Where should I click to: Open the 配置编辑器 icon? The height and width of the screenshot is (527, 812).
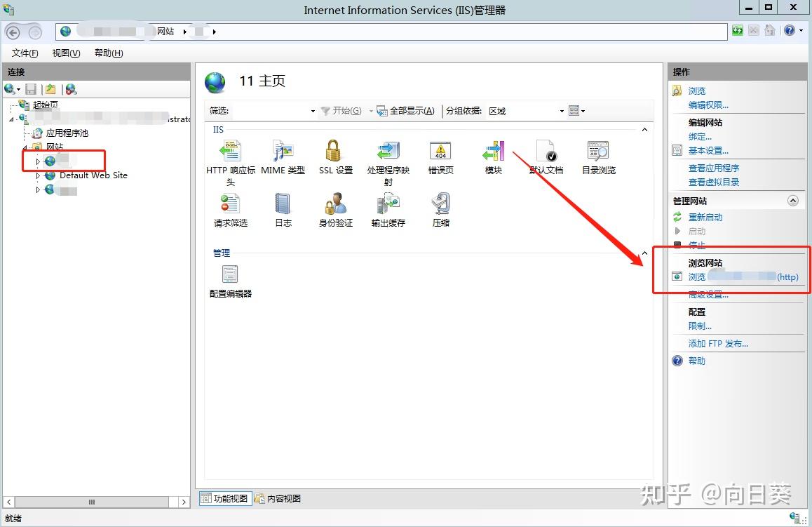pyautogui.click(x=230, y=274)
